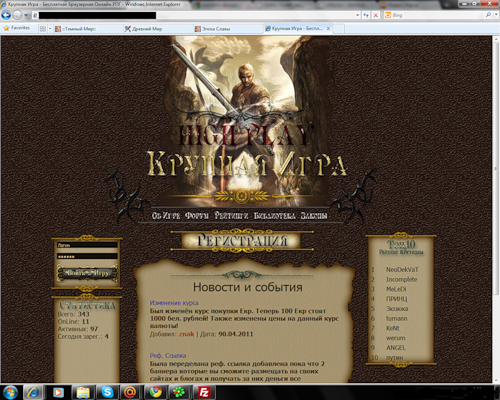Click the Всего: 343 statistic
The height and width of the screenshot is (400, 500).
tap(73, 314)
